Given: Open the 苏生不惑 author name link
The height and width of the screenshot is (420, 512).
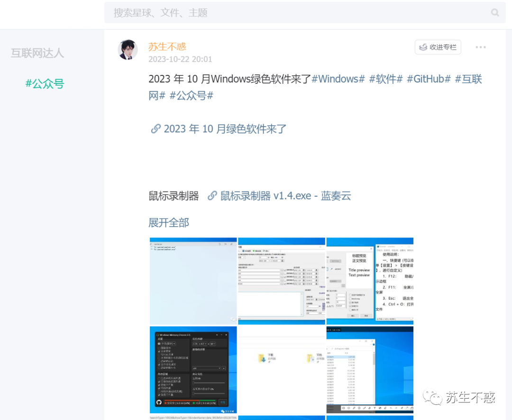Looking at the screenshot, I should (x=167, y=47).
